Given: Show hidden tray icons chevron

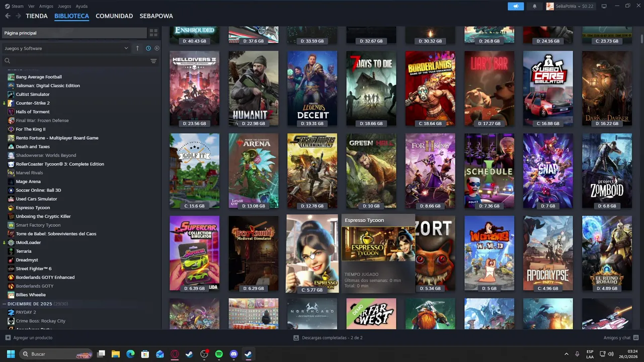Looking at the screenshot, I should point(566,354).
